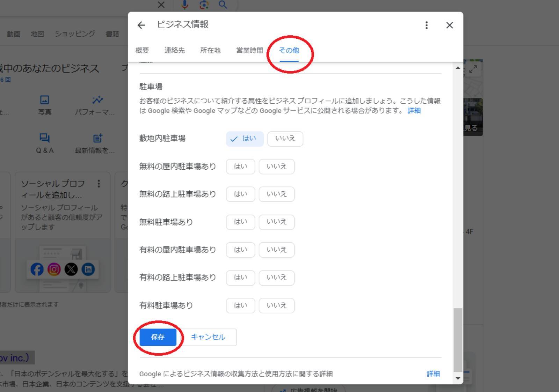Switch to 営業時間 tab

point(249,50)
